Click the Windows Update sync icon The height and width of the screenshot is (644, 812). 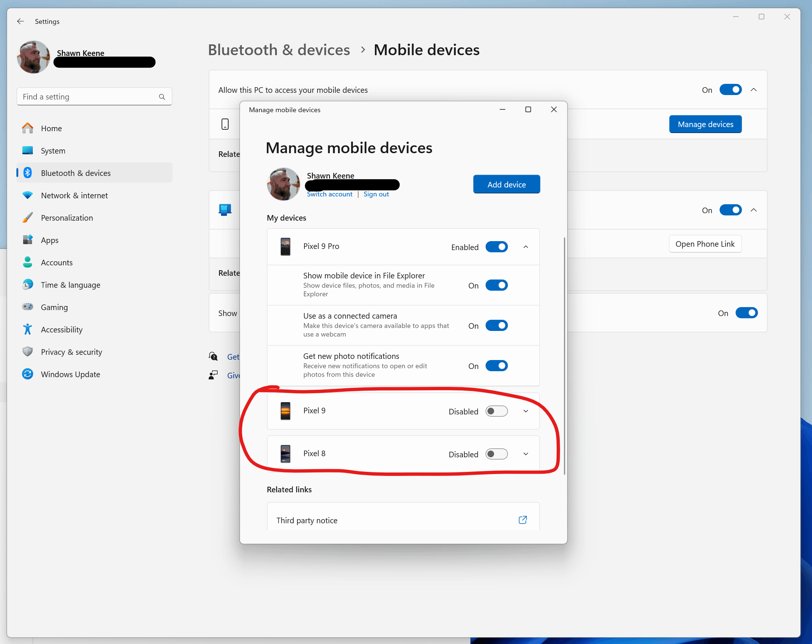(x=28, y=374)
